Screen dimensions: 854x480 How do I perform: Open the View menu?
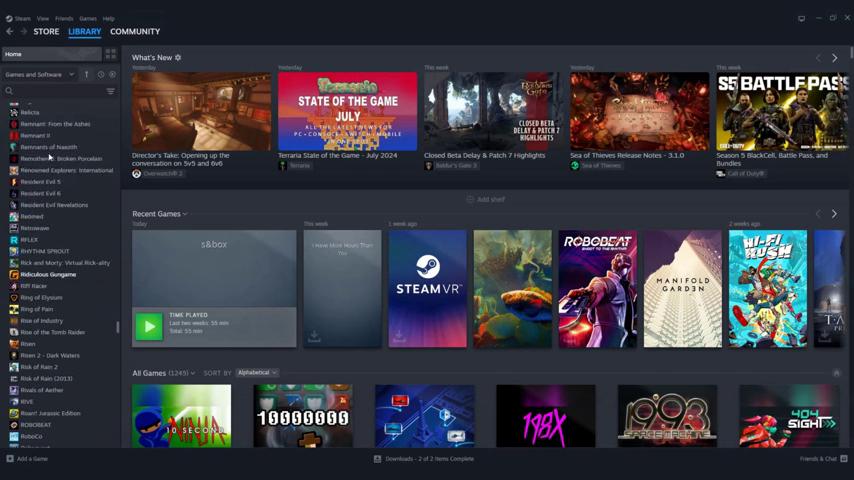(42, 18)
